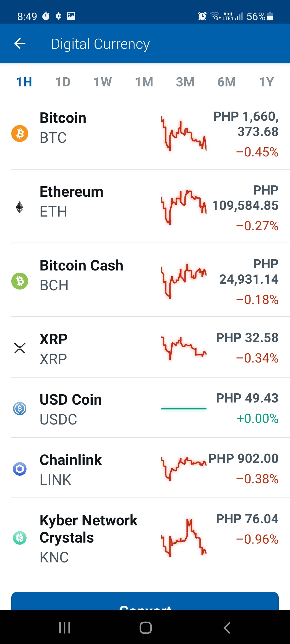
Task: Tap the orange Bitcoin coin icon
Action: [x=20, y=133]
